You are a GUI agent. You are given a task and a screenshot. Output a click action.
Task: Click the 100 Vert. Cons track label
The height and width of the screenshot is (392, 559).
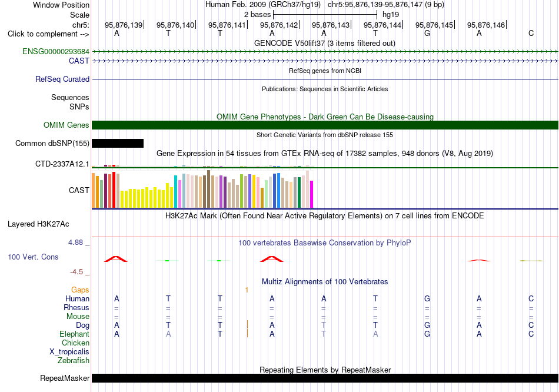tap(33, 257)
